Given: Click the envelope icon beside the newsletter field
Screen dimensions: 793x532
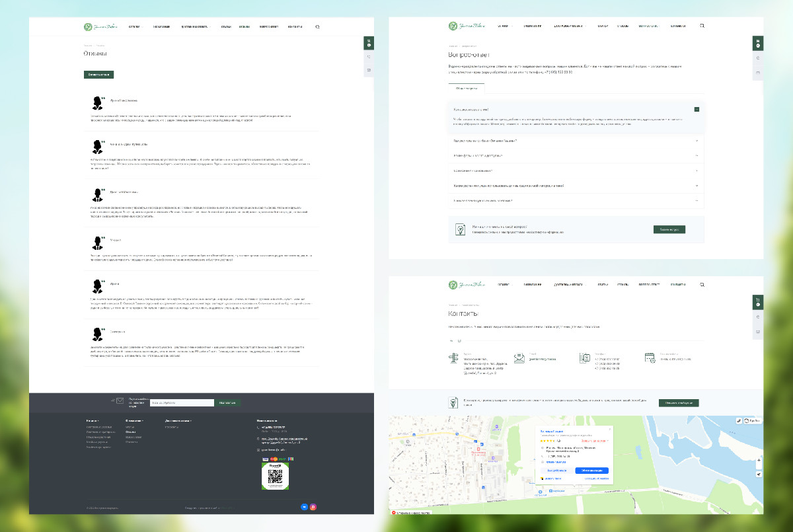Looking at the screenshot, I should coord(120,400).
